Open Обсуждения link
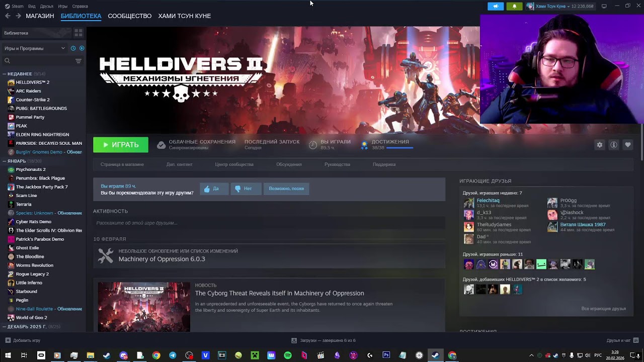 (x=289, y=164)
